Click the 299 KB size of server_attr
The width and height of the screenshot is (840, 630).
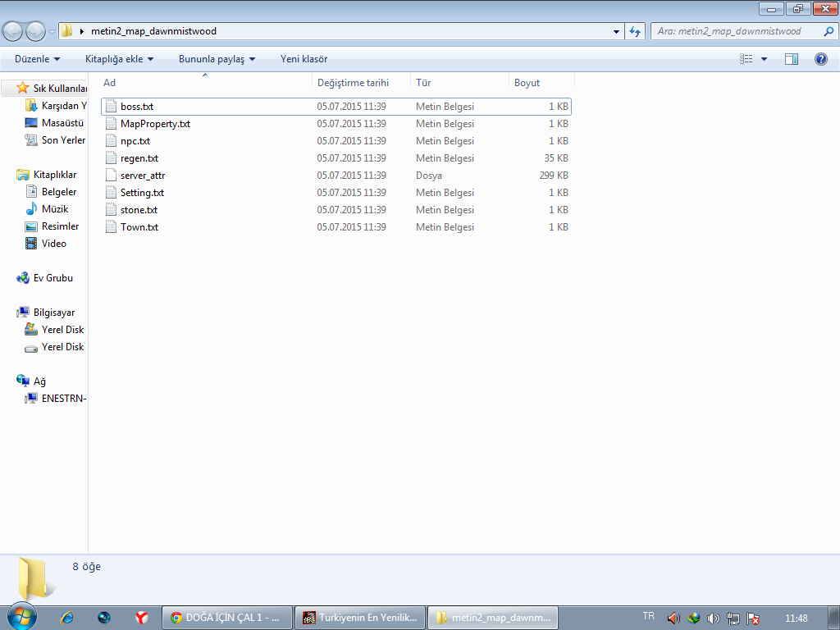pos(554,176)
